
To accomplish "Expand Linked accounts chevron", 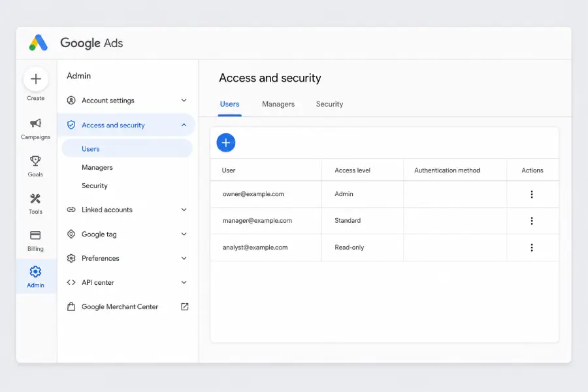I will [184, 209].
